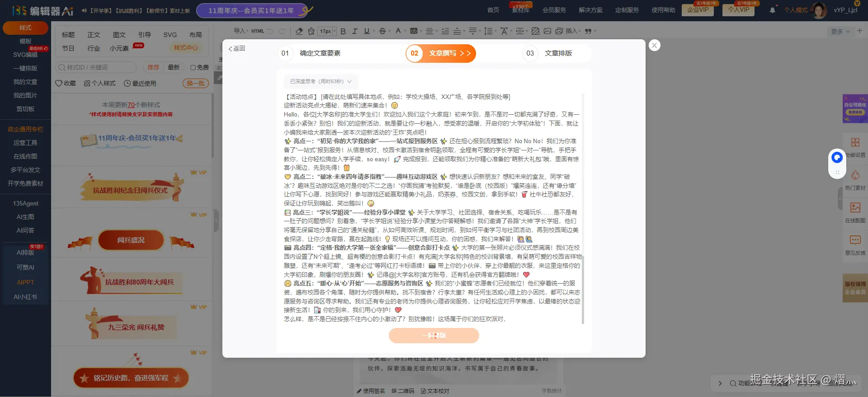
Task: Click the 换一批 refresh button
Action: pos(196,83)
